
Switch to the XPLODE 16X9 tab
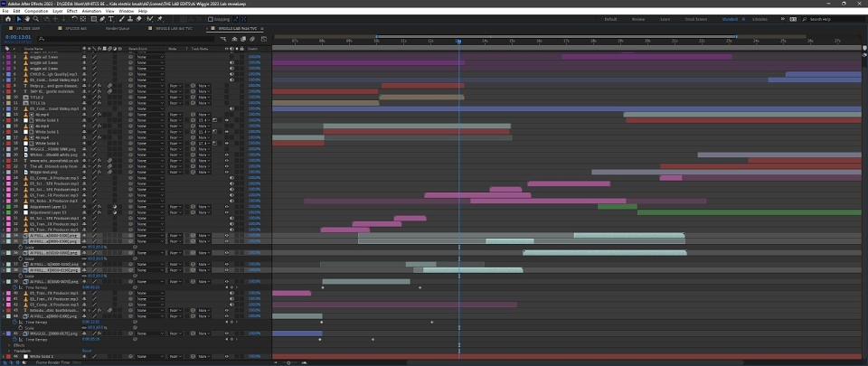pos(28,28)
